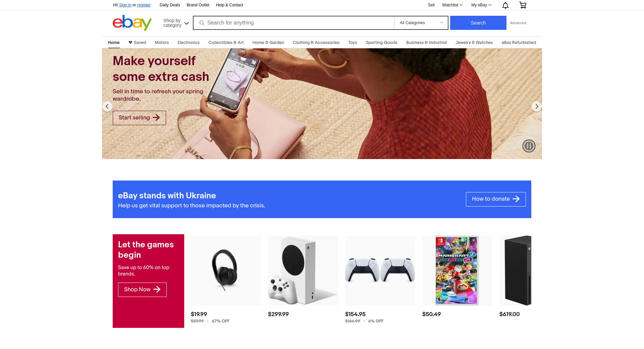Open the Toys category tab
This screenshot has width=644, height=349.
[x=353, y=43]
